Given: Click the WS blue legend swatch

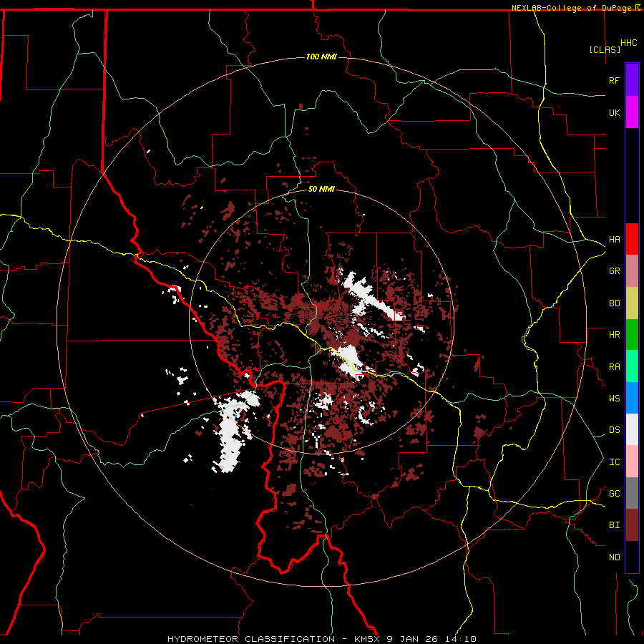Looking at the screenshot, I should [x=632, y=398].
